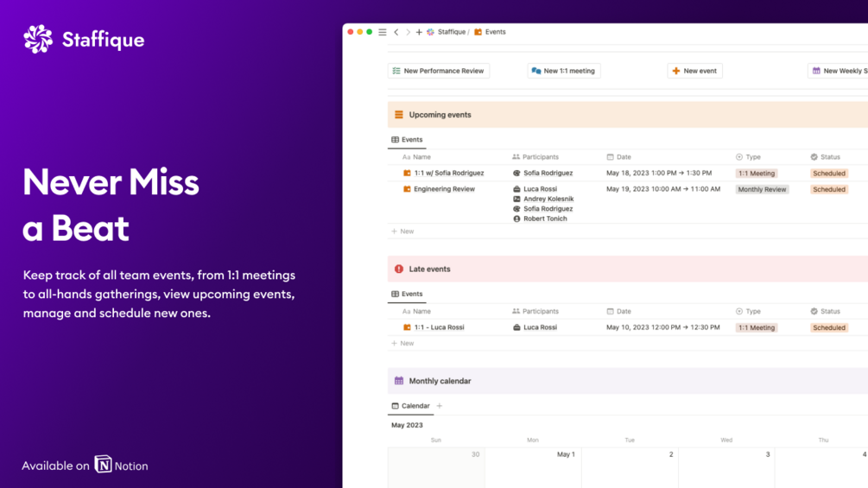Click Type column header in Late events
The height and width of the screenshot is (488, 868).
click(748, 312)
